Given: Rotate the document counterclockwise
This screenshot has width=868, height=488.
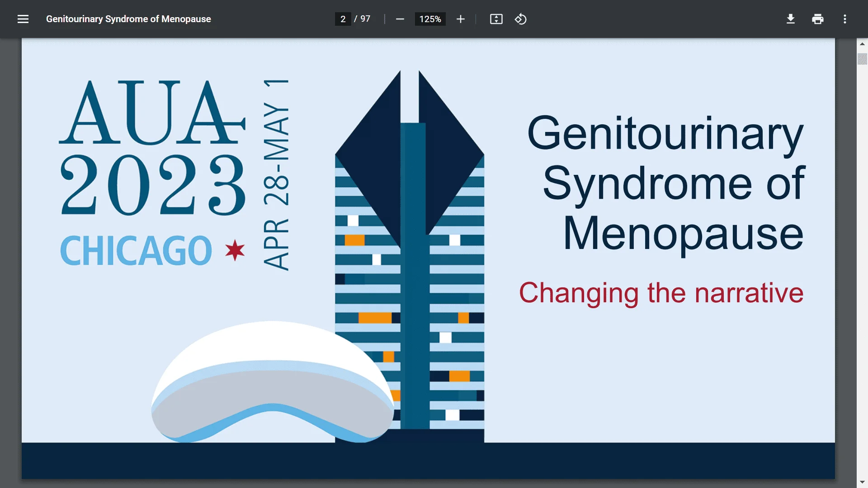Looking at the screenshot, I should coord(521,19).
